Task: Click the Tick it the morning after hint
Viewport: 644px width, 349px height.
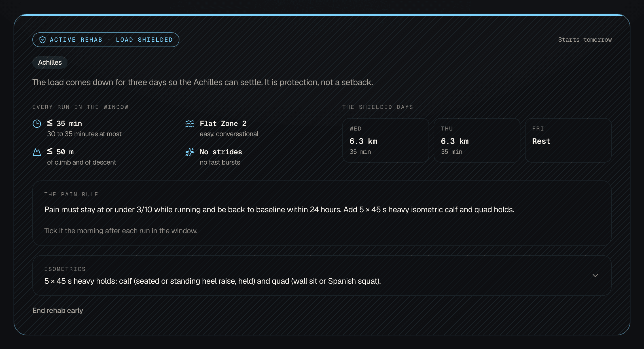Action: (x=121, y=231)
